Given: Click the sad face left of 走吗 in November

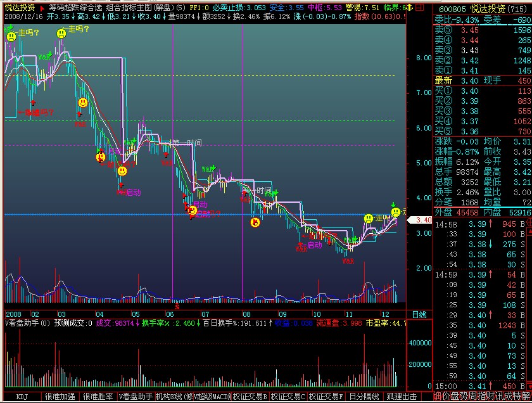Looking at the screenshot, I should (369, 219).
